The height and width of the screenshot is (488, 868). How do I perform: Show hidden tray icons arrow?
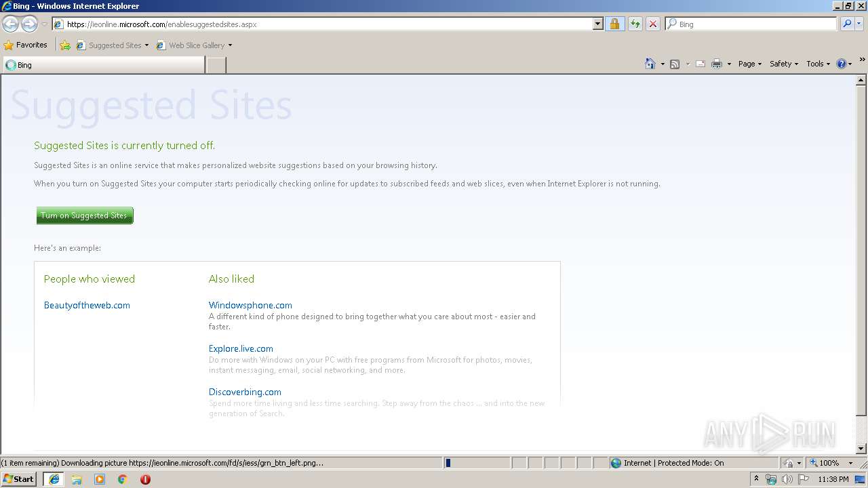pos(756,479)
